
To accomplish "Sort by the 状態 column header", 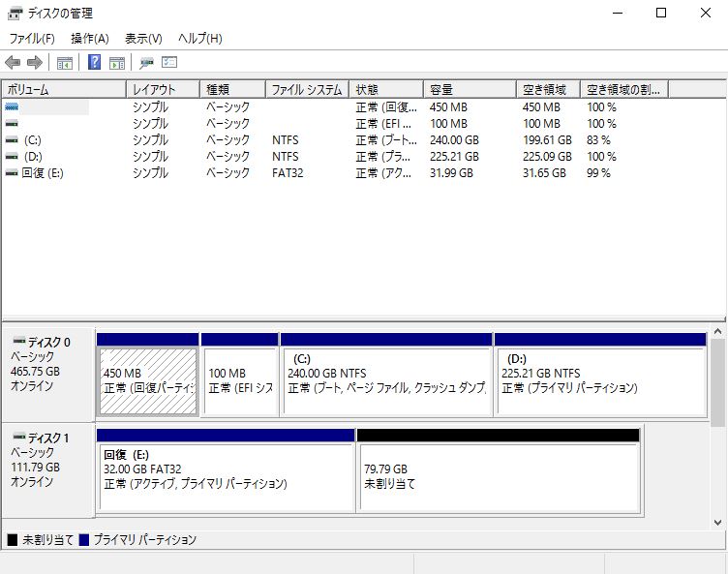I will pos(386,89).
